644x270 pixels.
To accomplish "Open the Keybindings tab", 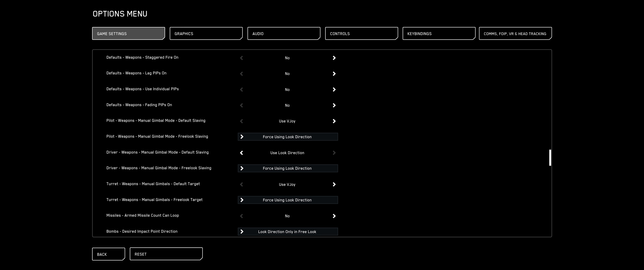I will click(439, 34).
